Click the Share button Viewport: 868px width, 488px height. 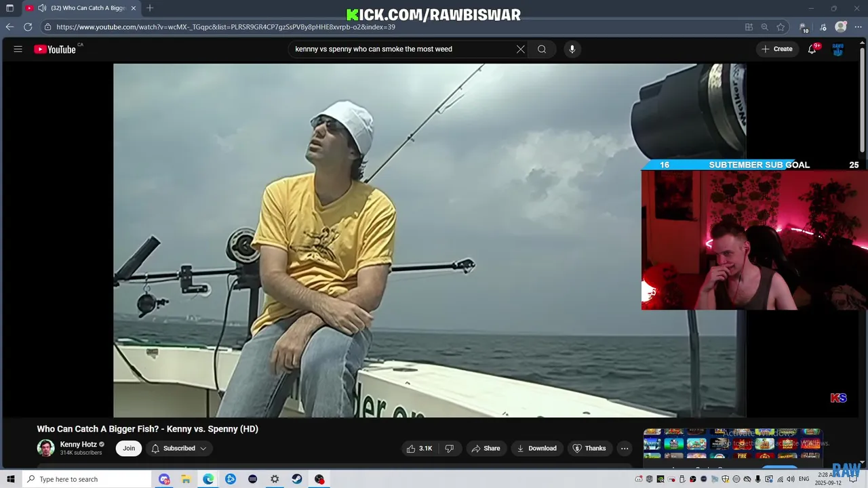point(486,448)
